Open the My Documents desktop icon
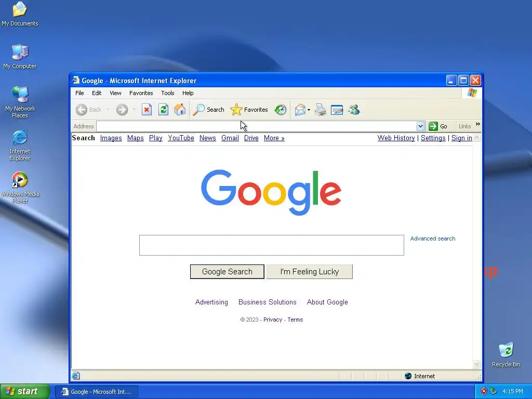Viewport: 532px width, 399px height. pyautogui.click(x=20, y=14)
